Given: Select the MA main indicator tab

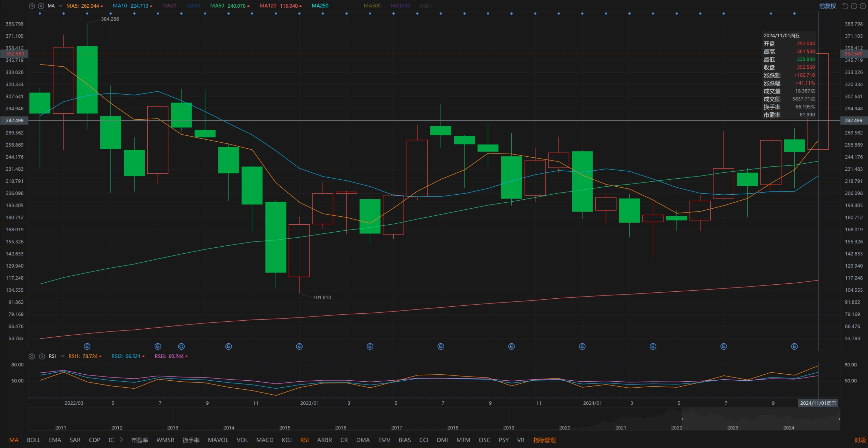Looking at the screenshot, I should click(x=14, y=440).
